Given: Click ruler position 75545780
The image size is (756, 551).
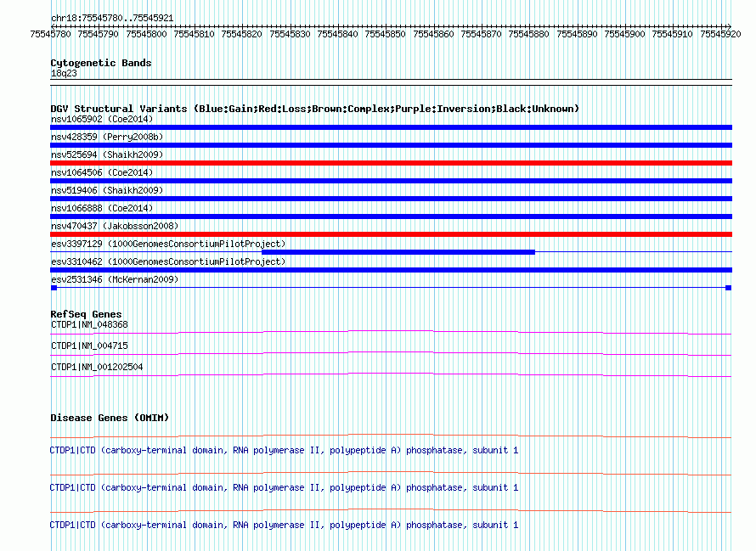Looking at the screenshot, I should pyautogui.click(x=50, y=34).
